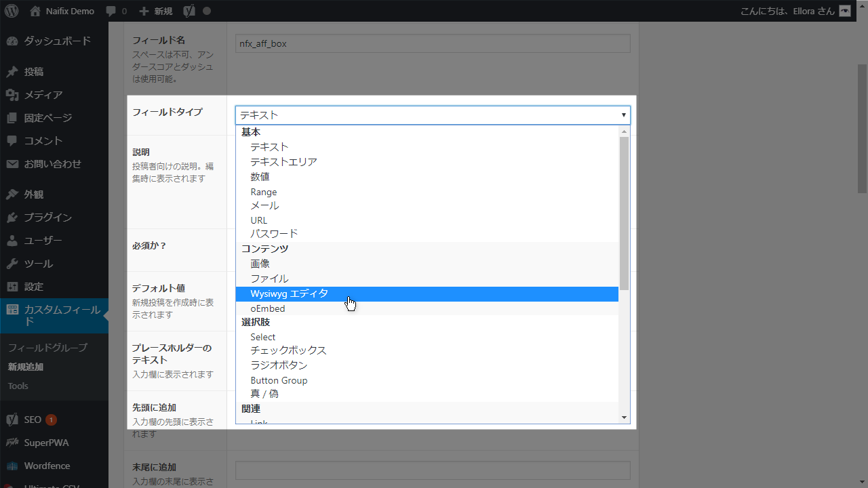Click the ダッシュボード gauge icon
This screenshot has width=868, height=488.
pos(12,41)
